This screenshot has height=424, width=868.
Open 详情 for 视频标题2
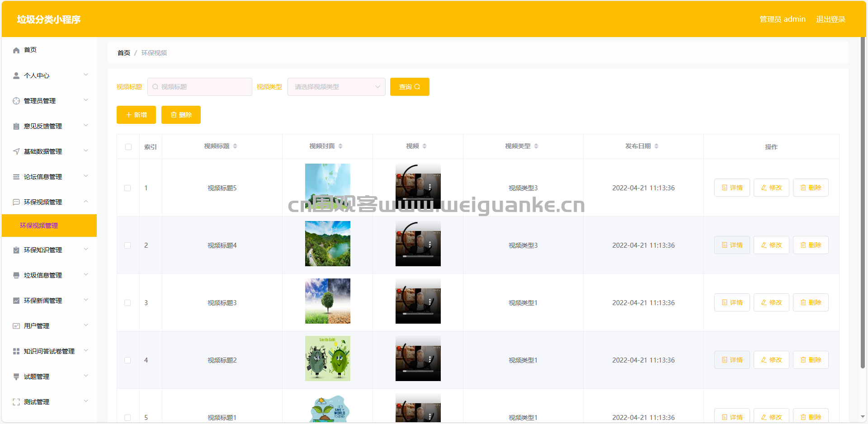[x=732, y=360]
